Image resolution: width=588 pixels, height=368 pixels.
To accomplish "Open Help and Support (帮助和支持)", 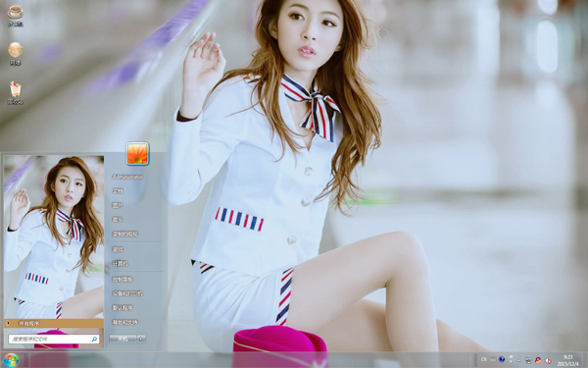I will coord(124,322).
